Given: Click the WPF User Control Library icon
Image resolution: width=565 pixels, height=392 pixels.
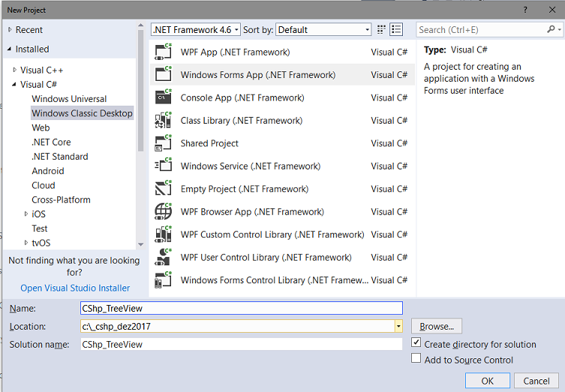Looking at the screenshot, I should click(x=164, y=257).
